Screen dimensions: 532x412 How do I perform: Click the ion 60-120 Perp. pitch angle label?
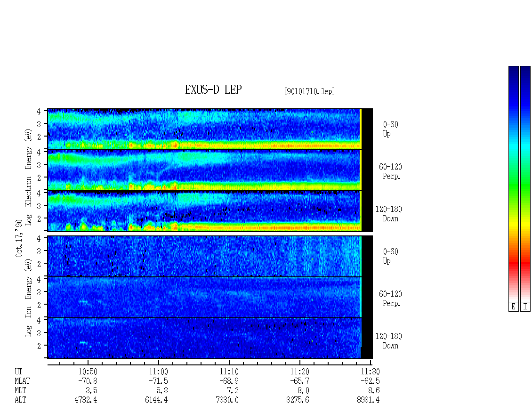(390, 299)
